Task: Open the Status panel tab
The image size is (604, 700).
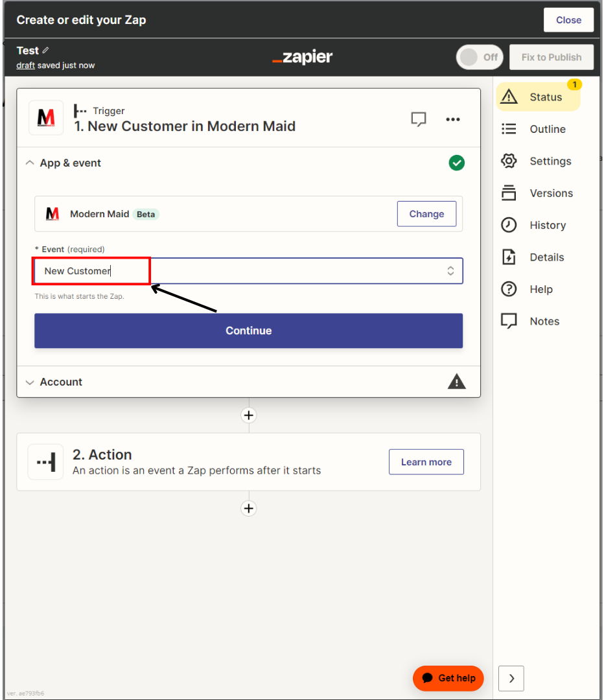Action: click(x=538, y=97)
